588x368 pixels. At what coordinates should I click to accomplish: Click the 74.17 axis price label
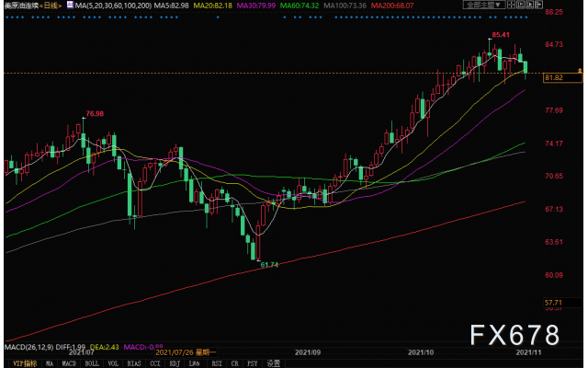pyautogui.click(x=554, y=144)
